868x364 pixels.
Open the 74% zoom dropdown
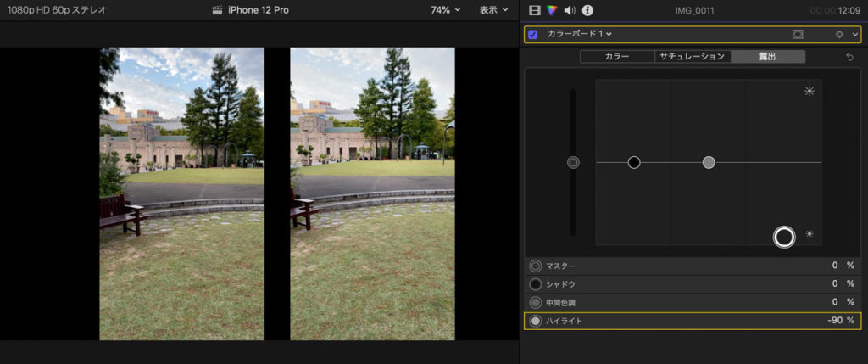[x=446, y=10]
